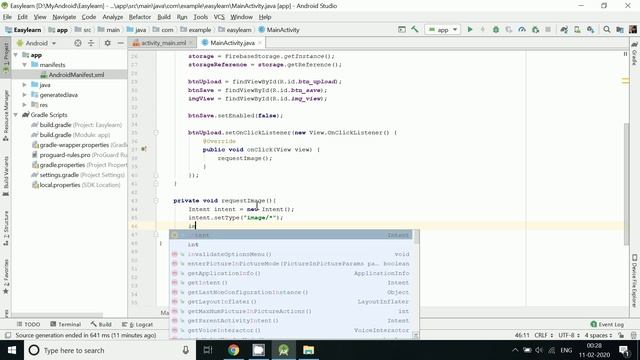
Task: Click the Select Run/Debug target window icon
Action: tap(402, 29)
